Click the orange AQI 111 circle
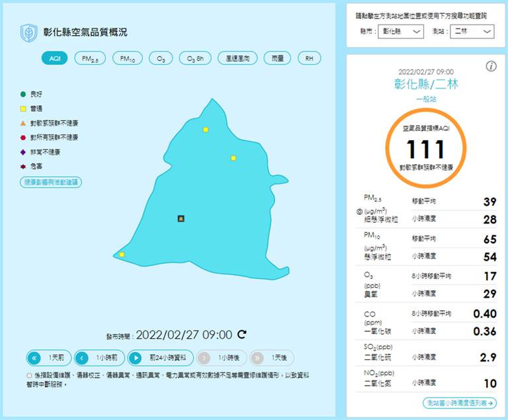The image size is (508, 420). click(426, 148)
